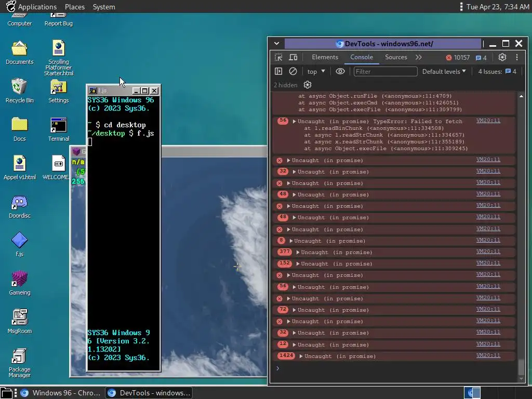Open the MsgRoom desktop shortcut
This screenshot has width=532, height=399.
[19, 321]
